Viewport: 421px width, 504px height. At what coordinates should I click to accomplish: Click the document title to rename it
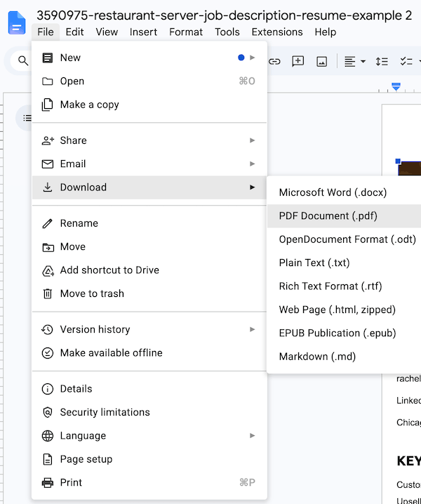224,15
